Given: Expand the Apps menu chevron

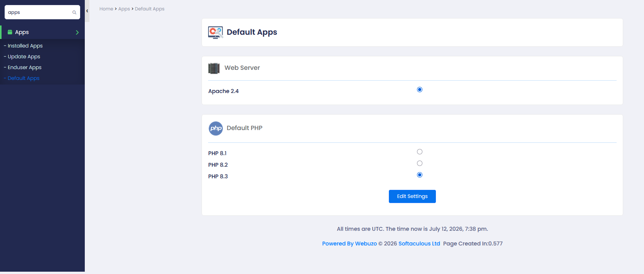Looking at the screenshot, I should 77,32.
